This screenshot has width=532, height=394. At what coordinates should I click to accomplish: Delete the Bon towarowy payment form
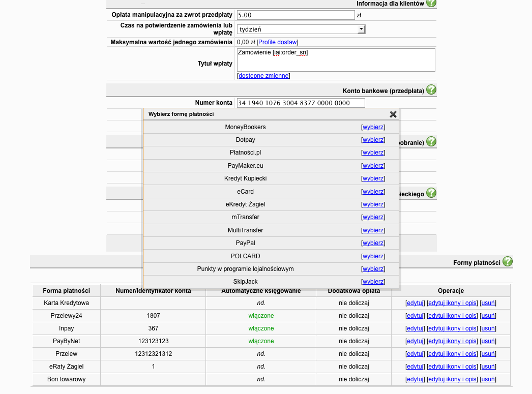(x=488, y=379)
